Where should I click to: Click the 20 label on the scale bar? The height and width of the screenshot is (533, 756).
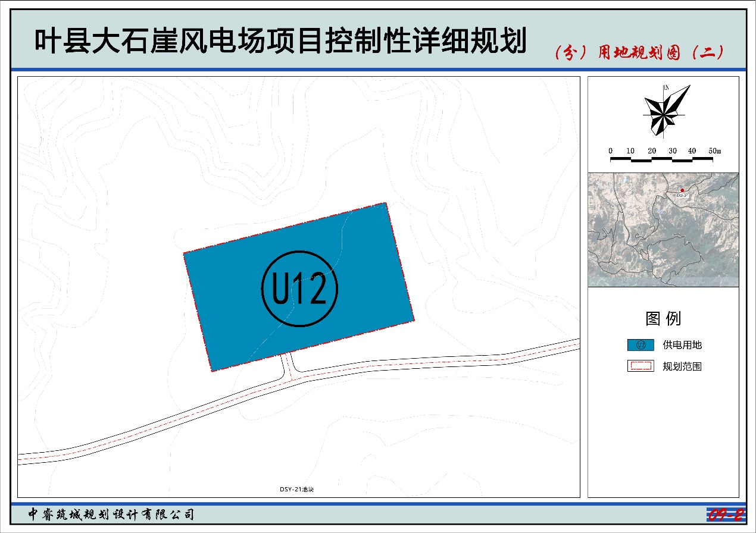tap(652, 151)
